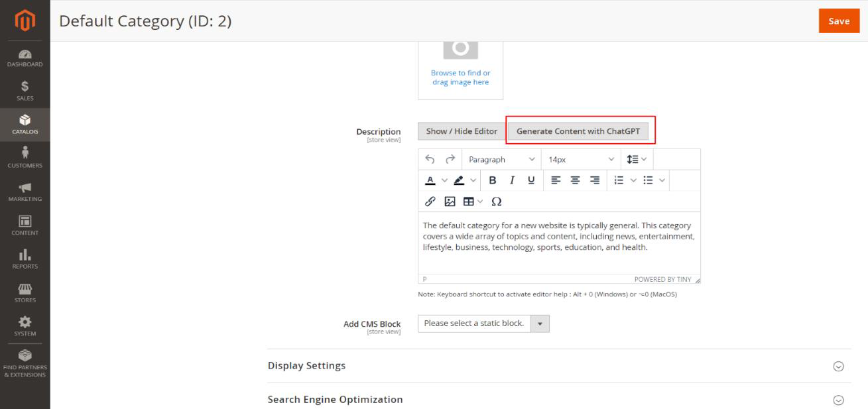This screenshot has width=868, height=409.
Task: Open the text color picker
Action: tap(430, 180)
